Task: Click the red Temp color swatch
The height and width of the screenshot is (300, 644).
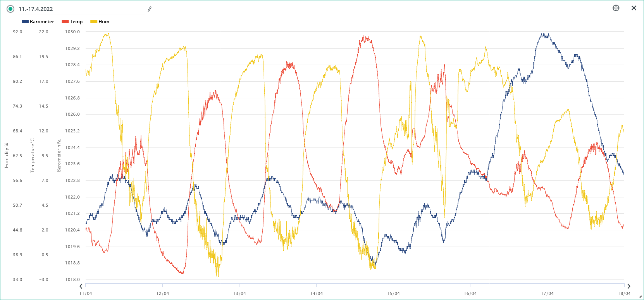Action: point(65,22)
